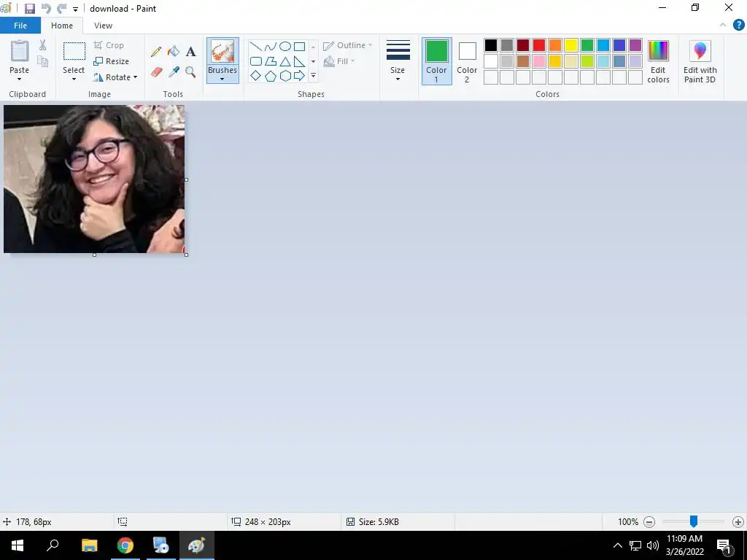Pick the yellow color swatch
This screenshot has width=747, height=560.
[570, 45]
